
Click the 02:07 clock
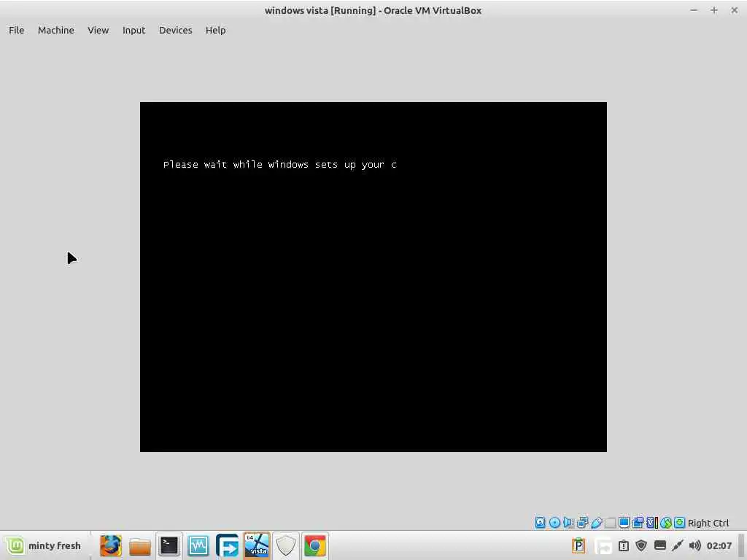point(719,545)
